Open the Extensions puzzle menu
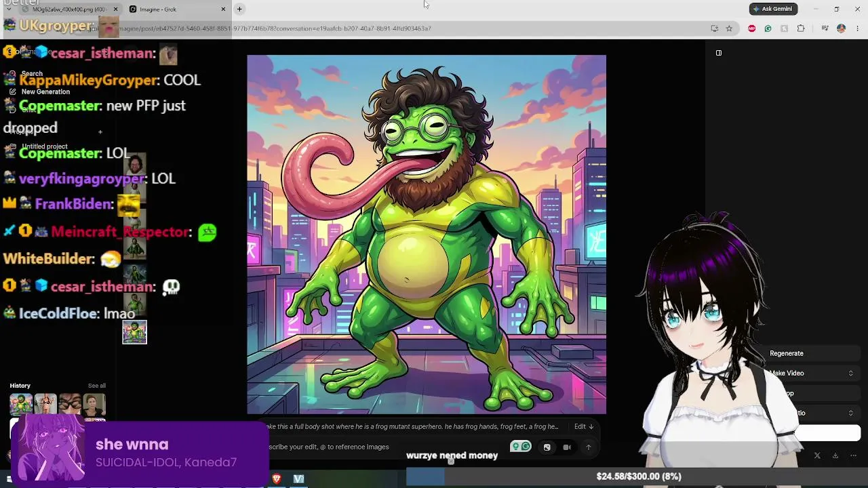The image size is (868, 488). pos(801,28)
